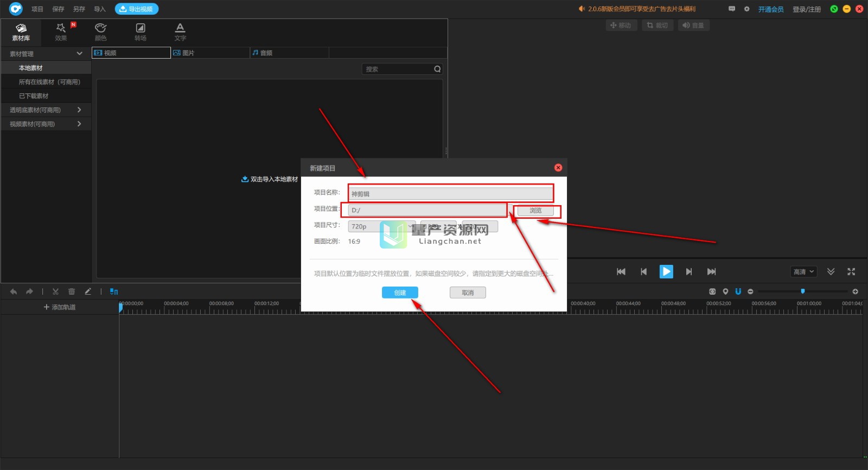The height and width of the screenshot is (470, 868).
Task: Open the 项目 menu
Action: [x=37, y=9]
